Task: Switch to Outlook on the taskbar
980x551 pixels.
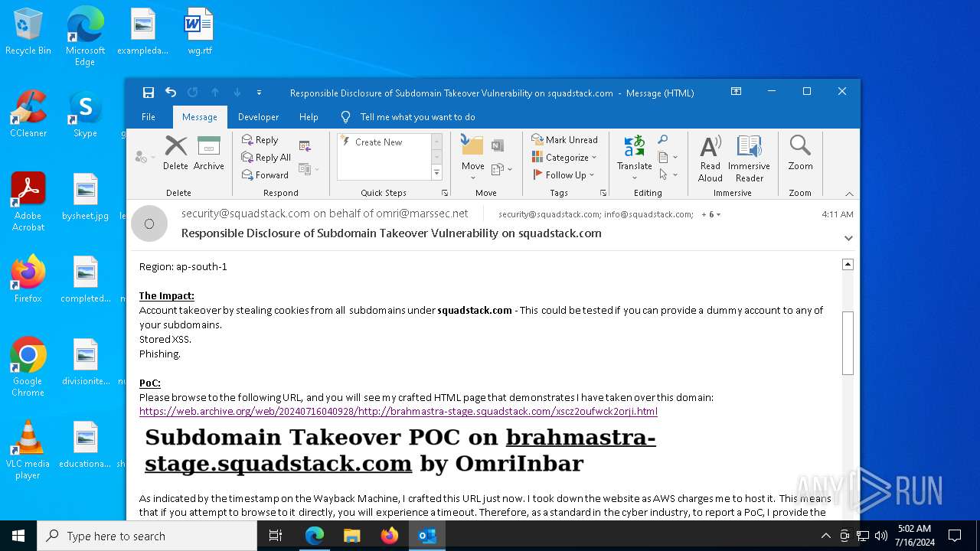Action: coord(426,536)
